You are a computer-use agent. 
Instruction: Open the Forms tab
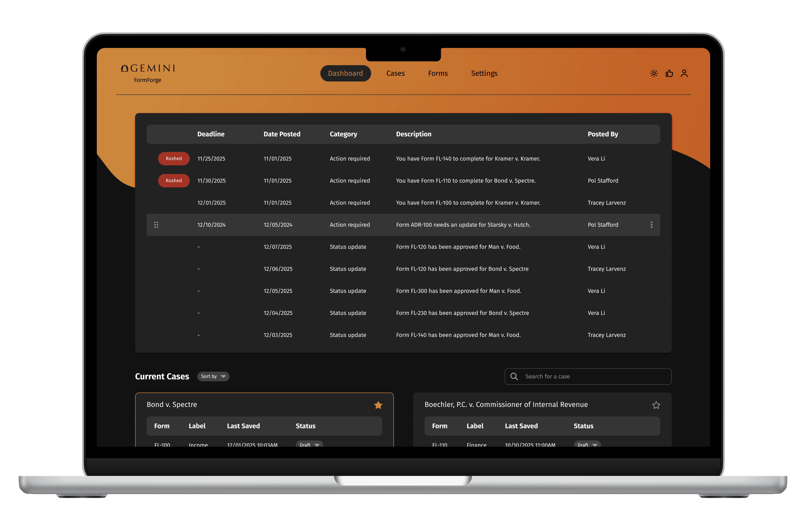438,73
